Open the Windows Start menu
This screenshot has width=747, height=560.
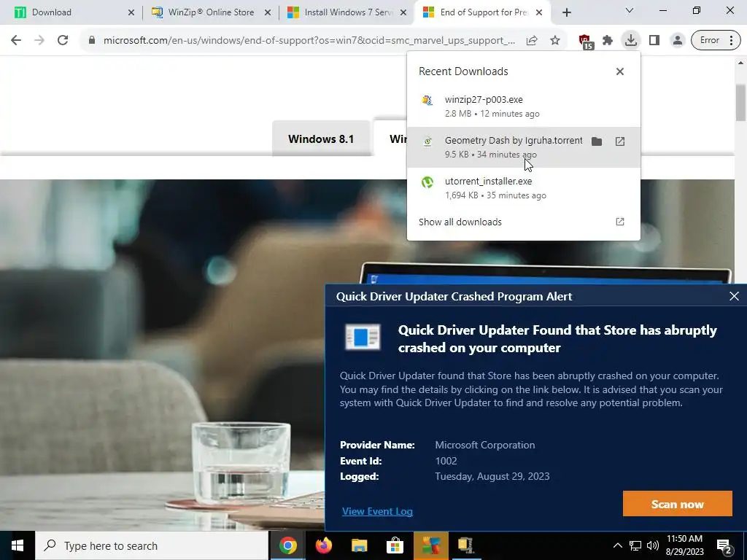(18, 545)
